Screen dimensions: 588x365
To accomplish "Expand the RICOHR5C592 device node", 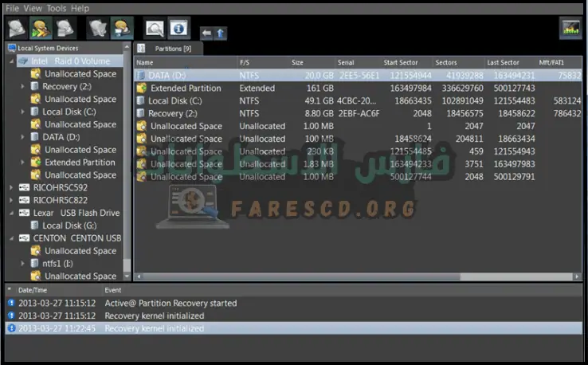I will point(11,188).
